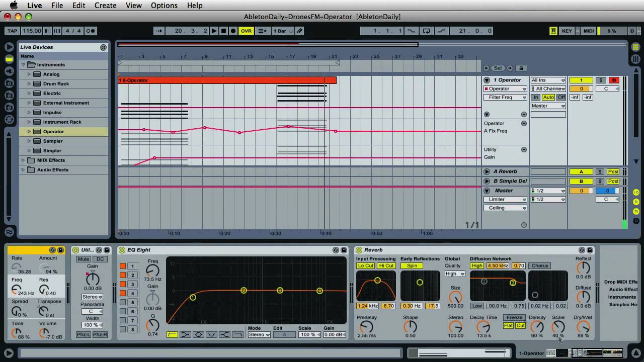Toggle arm record on Operator track
Image resolution: width=644 pixels, height=362 pixels.
613,80
